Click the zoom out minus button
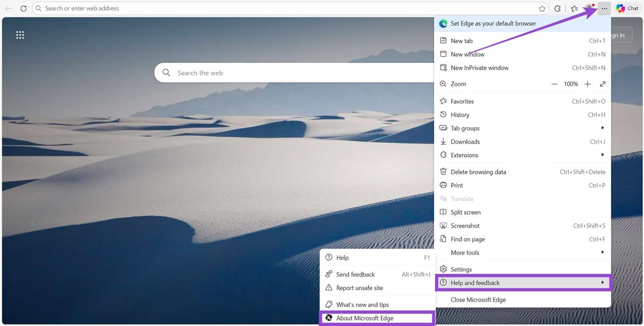This screenshot has width=644, height=326. (554, 84)
